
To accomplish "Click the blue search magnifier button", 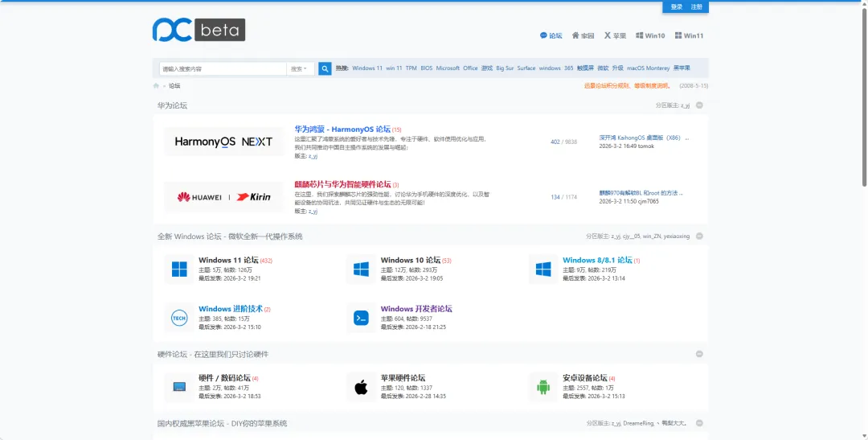I will (325, 68).
